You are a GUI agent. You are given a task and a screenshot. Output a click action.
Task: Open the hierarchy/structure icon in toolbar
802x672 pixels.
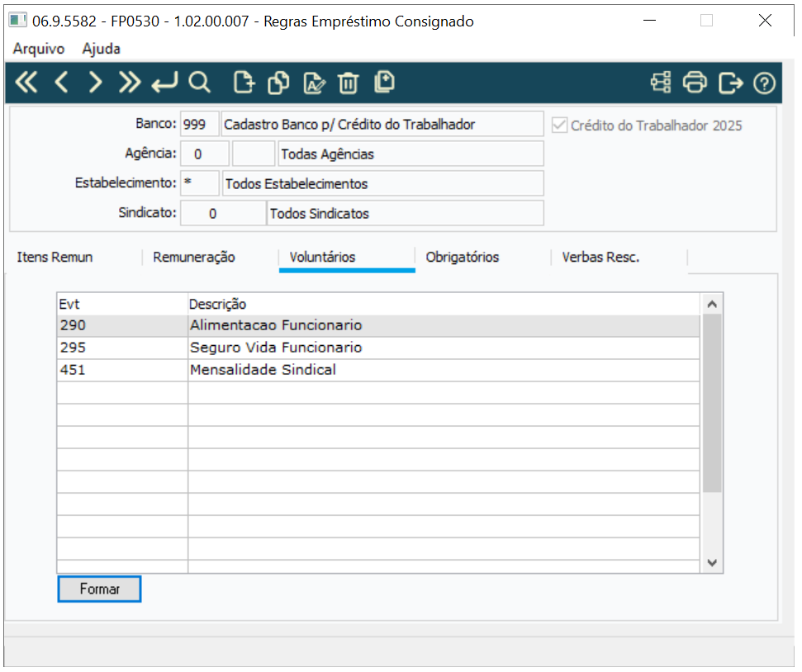[x=661, y=83]
